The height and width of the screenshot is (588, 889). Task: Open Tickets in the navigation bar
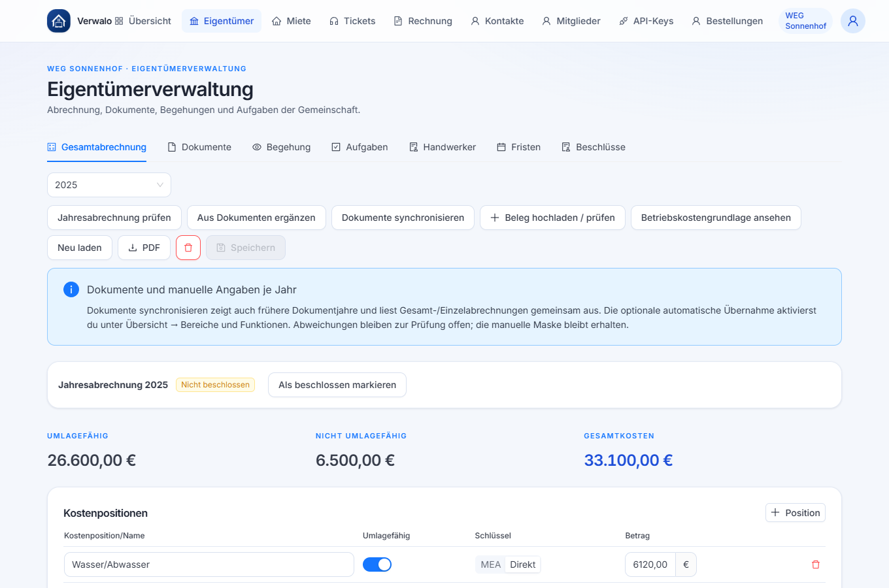(352, 21)
